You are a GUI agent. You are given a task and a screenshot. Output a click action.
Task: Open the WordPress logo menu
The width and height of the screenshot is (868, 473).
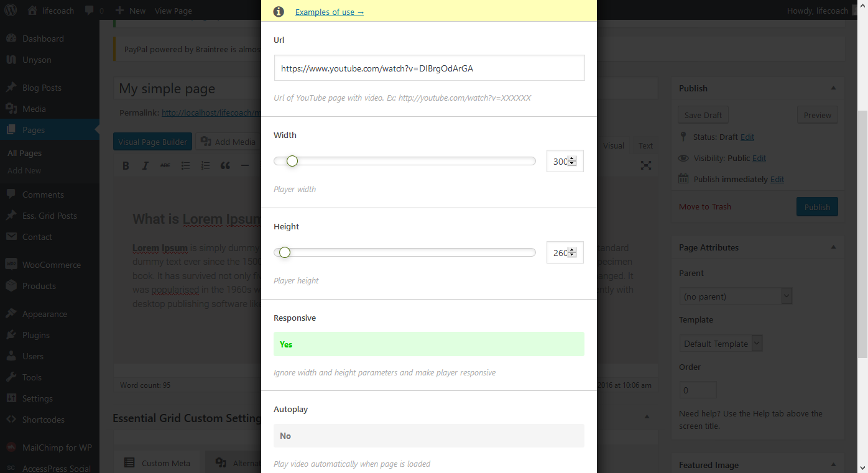click(x=13, y=11)
